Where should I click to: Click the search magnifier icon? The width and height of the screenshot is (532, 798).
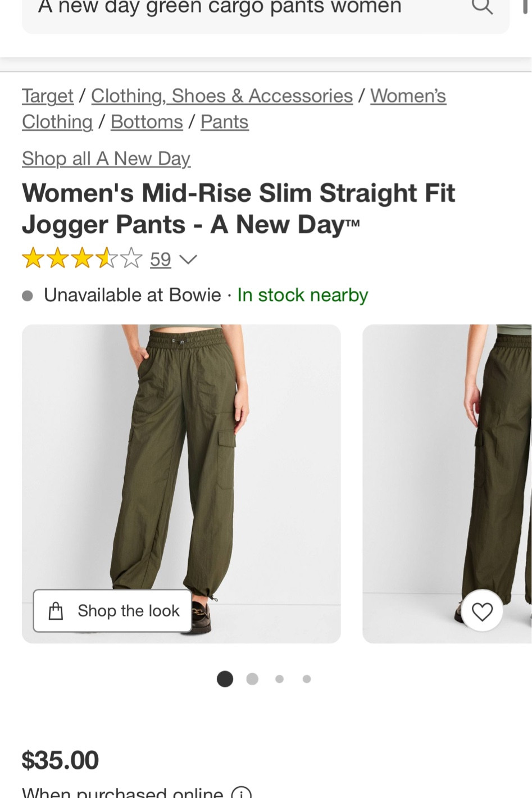point(481,7)
